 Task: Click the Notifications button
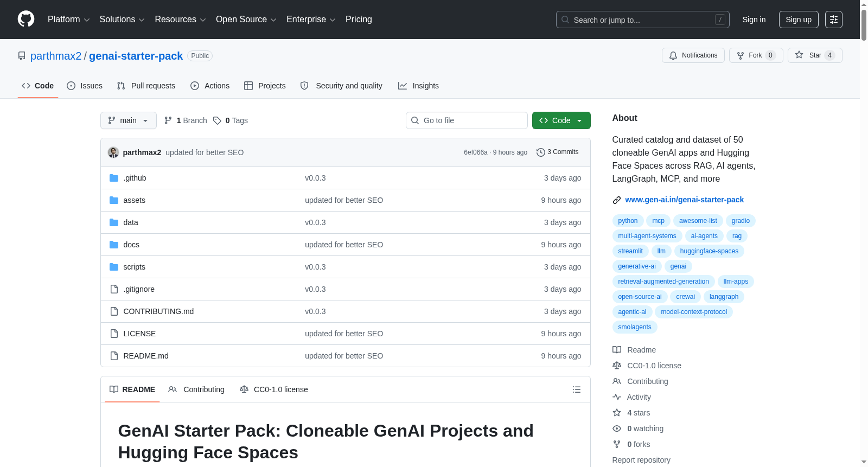[x=693, y=55]
